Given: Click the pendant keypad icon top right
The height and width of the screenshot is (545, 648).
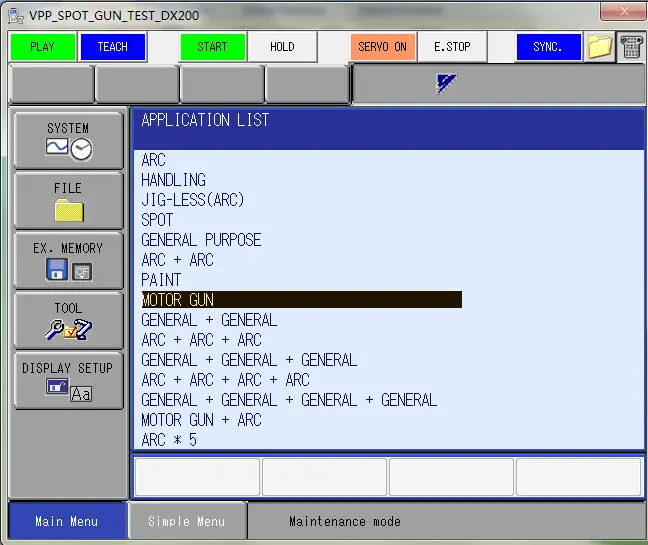Looking at the screenshot, I should [631, 47].
